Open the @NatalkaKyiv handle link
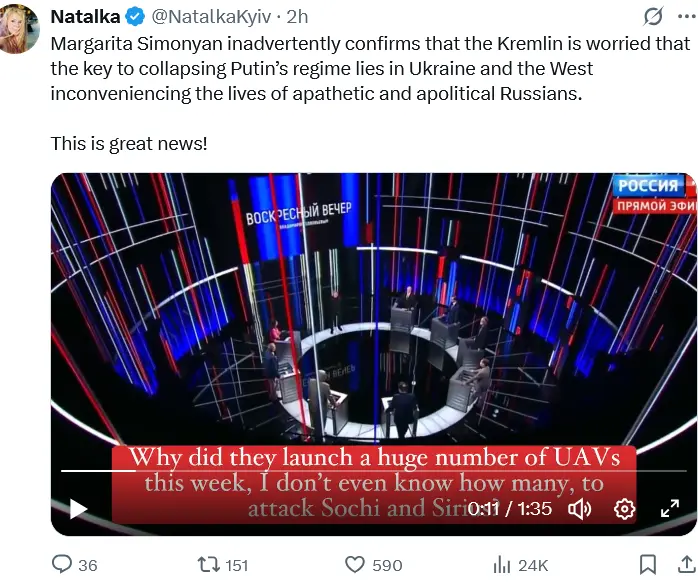Screen dimensions: 698x587 [x=210, y=17]
